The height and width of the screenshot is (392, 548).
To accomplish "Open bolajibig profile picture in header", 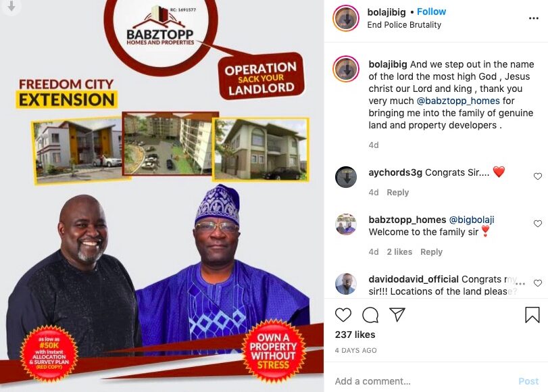I will coord(346,18).
